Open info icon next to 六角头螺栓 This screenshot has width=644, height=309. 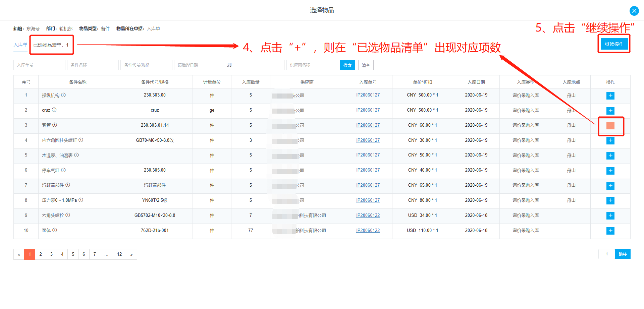(68, 215)
